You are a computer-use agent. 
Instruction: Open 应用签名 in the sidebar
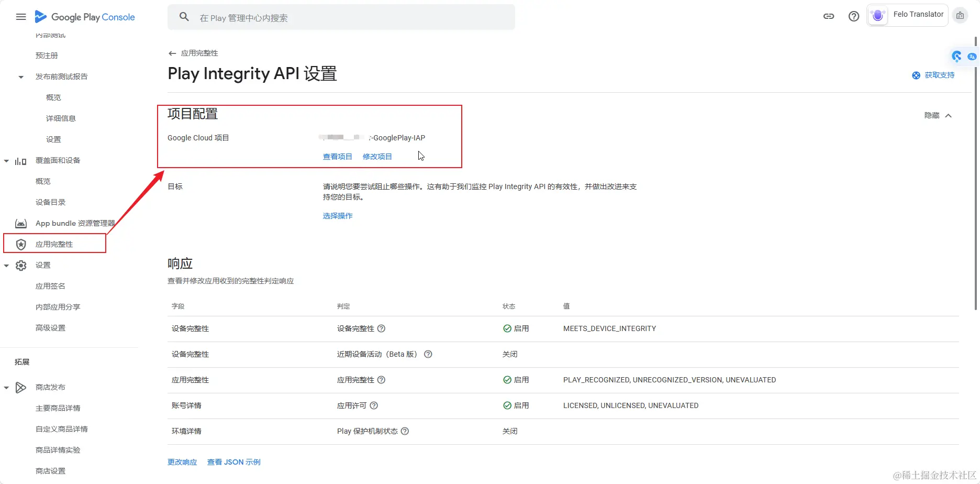50,286
